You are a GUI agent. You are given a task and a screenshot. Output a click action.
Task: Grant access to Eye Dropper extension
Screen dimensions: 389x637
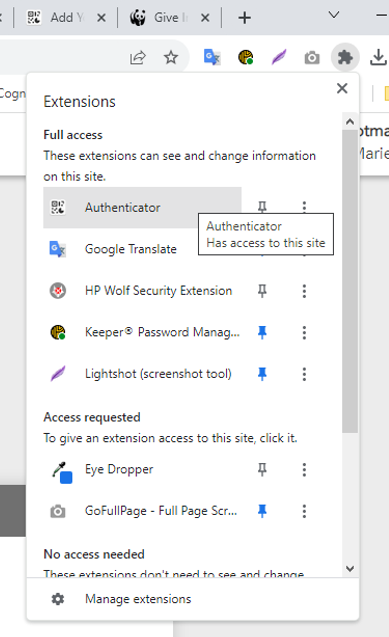click(x=142, y=470)
